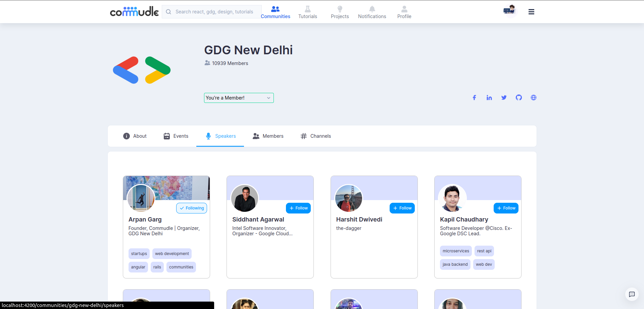Open the chat bubble icon
Screen dimensions: 644x309
[632, 294]
